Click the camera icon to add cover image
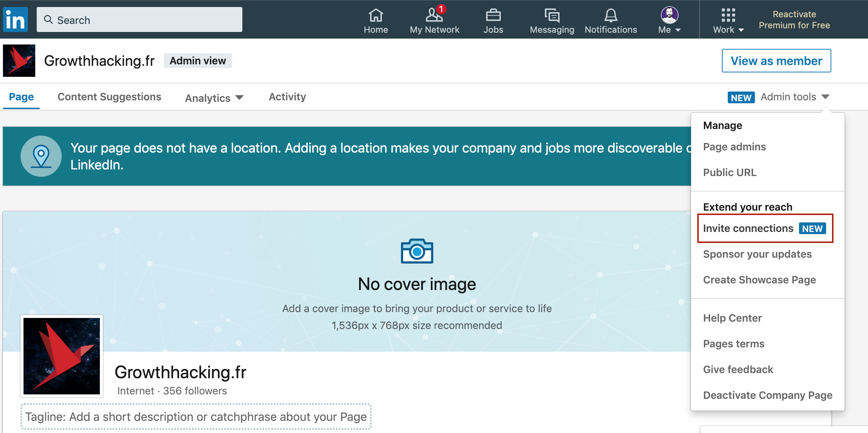Screen dimensions: 868x433 point(417,251)
